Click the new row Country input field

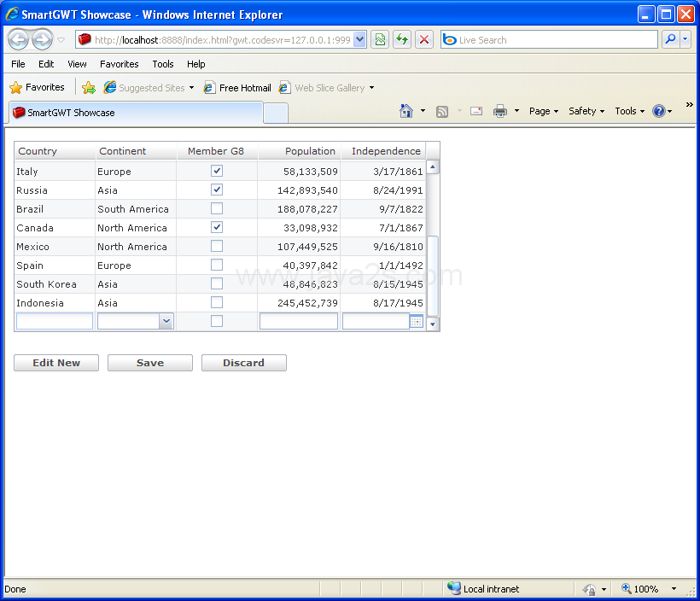[x=55, y=321]
